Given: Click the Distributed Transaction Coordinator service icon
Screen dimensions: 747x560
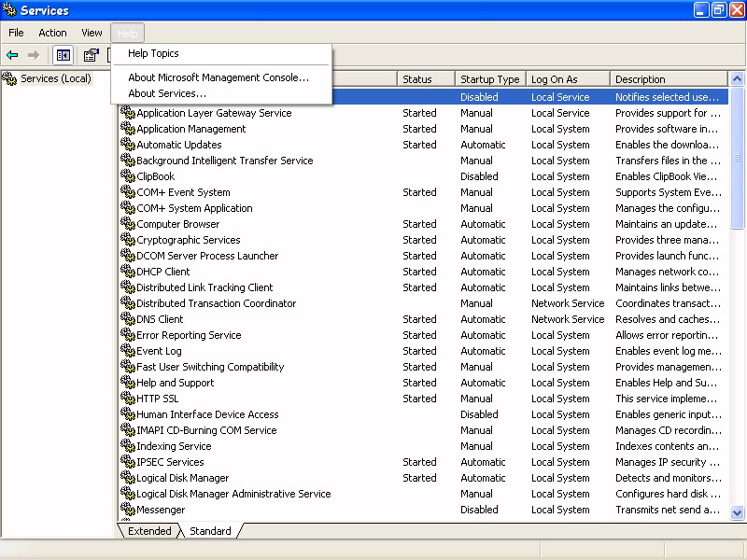Looking at the screenshot, I should [128, 303].
